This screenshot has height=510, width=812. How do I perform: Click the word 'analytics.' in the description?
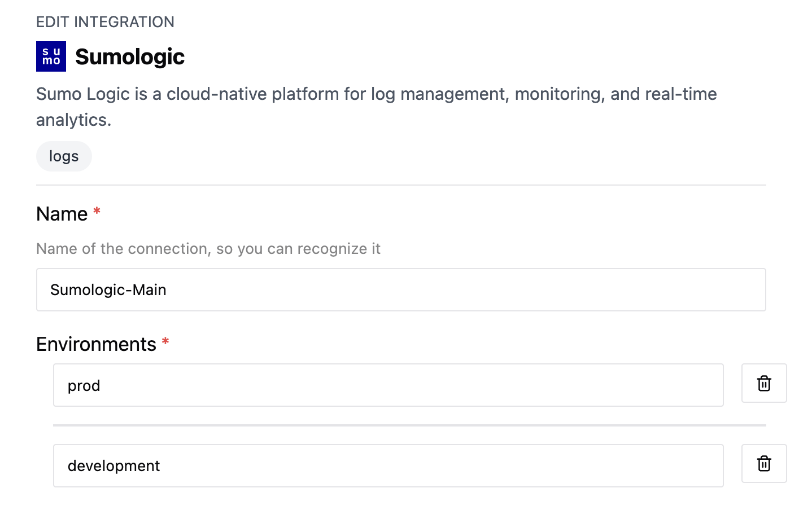point(73,120)
